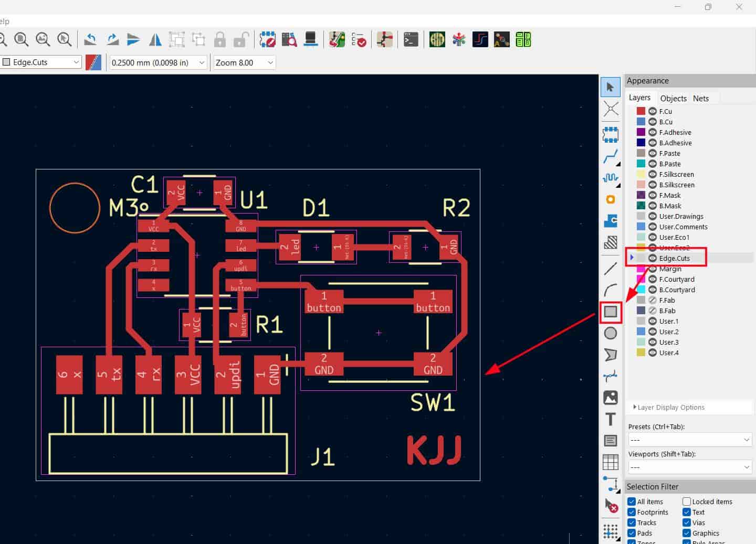Choose the draw arc tool
This screenshot has width=756, height=544.
(x=610, y=290)
